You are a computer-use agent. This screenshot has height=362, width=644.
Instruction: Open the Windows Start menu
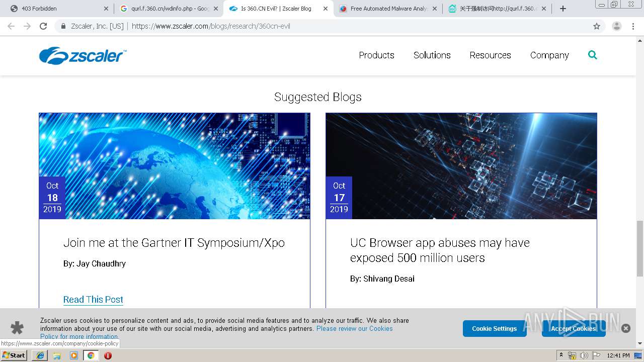click(14, 355)
